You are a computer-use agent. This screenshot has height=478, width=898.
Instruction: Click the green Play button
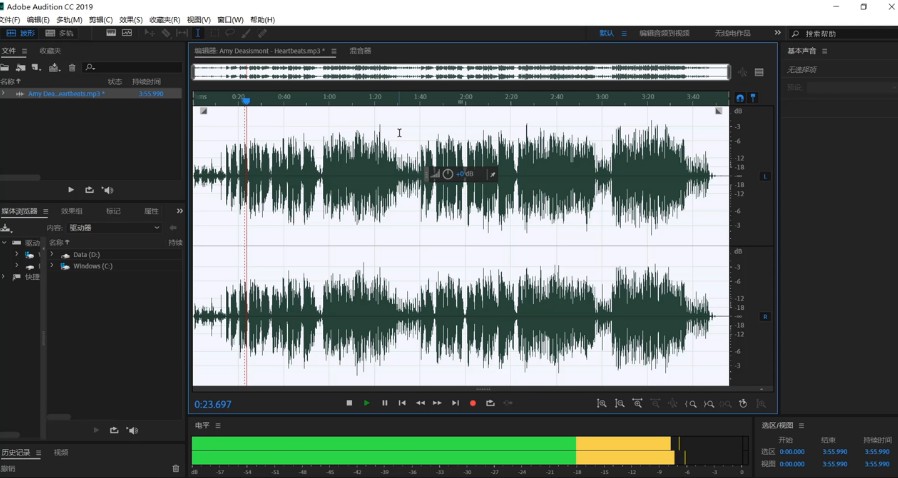click(367, 403)
